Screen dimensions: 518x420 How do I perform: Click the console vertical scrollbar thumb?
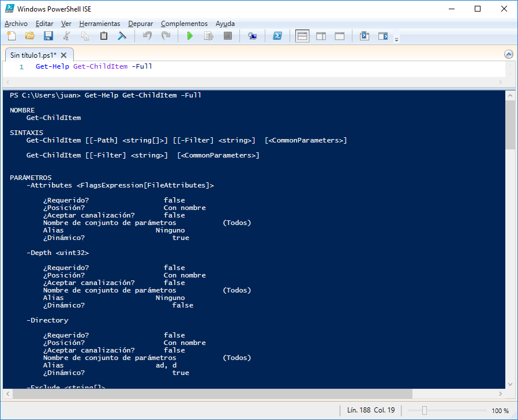510,125
